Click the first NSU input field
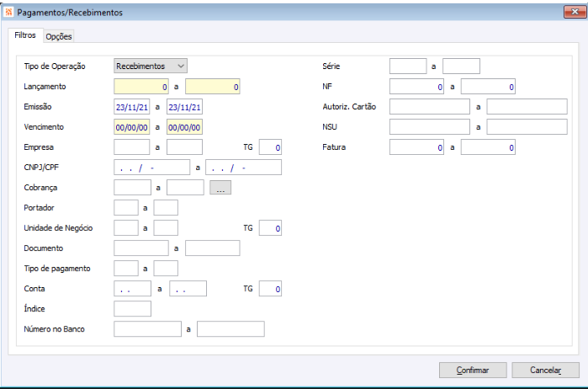 pyautogui.click(x=429, y=127)
